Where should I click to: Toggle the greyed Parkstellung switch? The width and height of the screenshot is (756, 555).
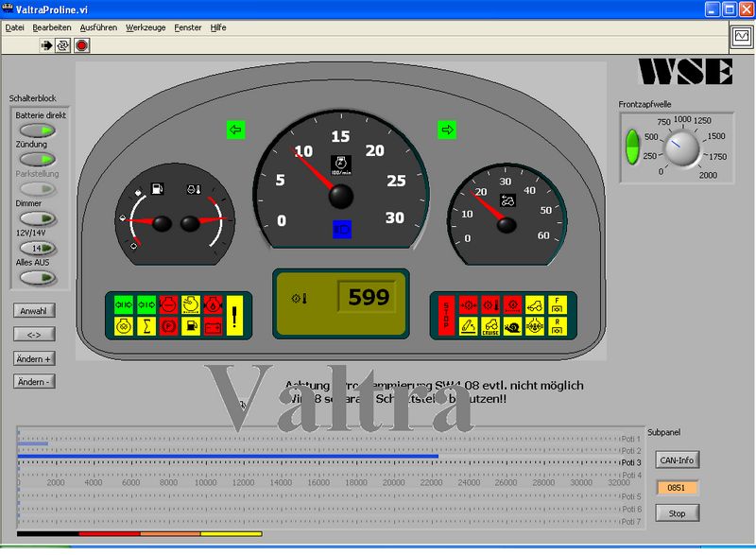tap(38, 188)
